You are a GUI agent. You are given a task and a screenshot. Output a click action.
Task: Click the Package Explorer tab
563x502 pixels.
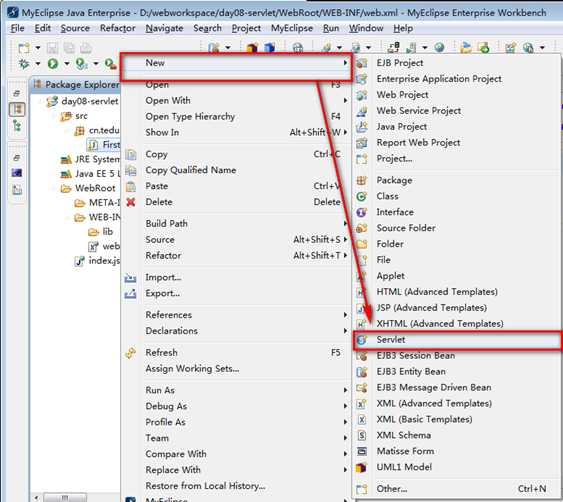tap(76, 85)
